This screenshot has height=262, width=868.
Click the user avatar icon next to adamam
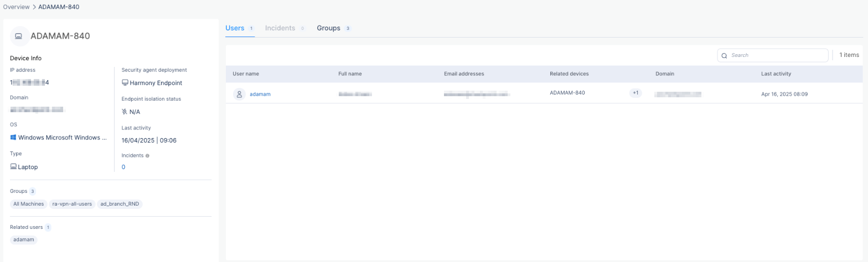coord(239,94)
